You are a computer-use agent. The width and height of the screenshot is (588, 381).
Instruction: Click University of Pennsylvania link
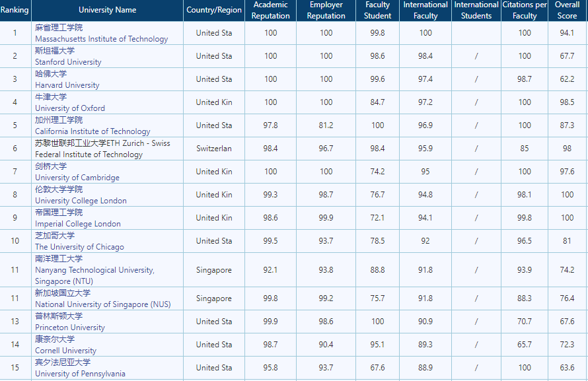point(80,374)
